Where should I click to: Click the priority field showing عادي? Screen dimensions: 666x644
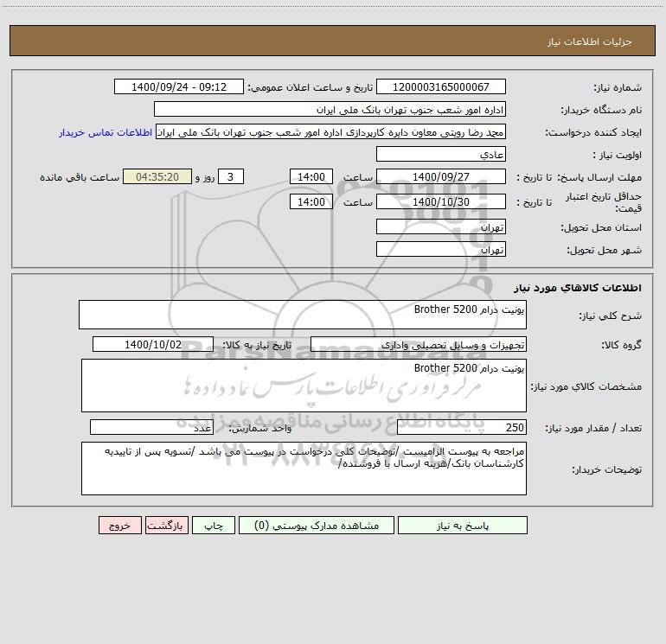point(441,154)
